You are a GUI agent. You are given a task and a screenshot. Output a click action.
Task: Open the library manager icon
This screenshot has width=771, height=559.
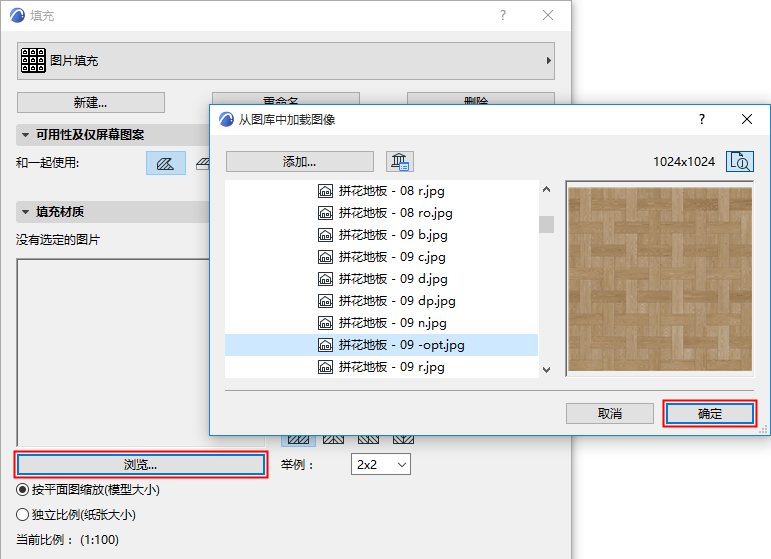tap(400, 161)
